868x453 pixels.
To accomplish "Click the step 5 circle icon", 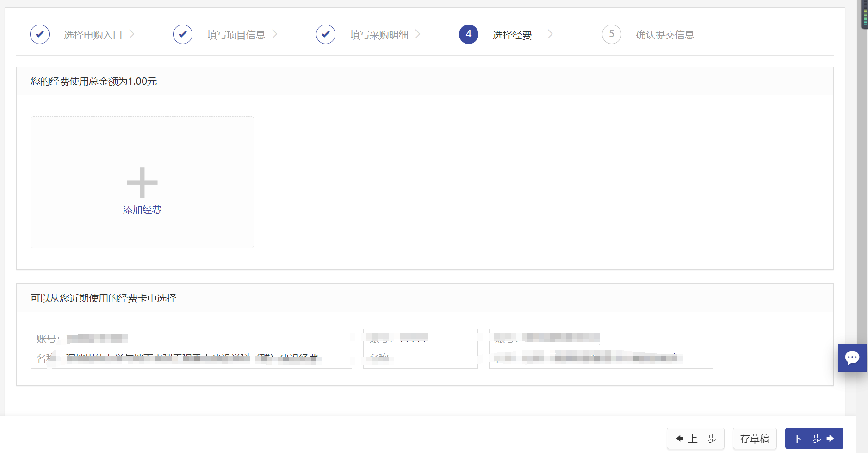I will pyautogui.click(x=612, y=34).
